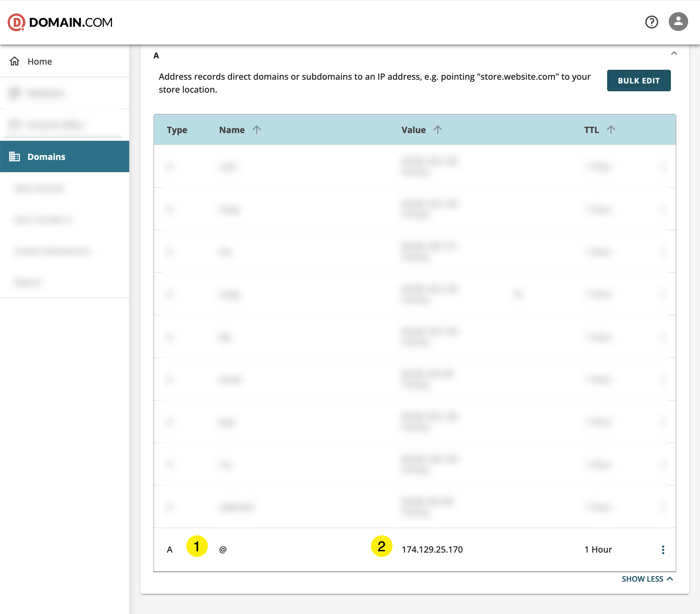
Task: Collapse the A records section panel
Action: (x=674, y=53)
